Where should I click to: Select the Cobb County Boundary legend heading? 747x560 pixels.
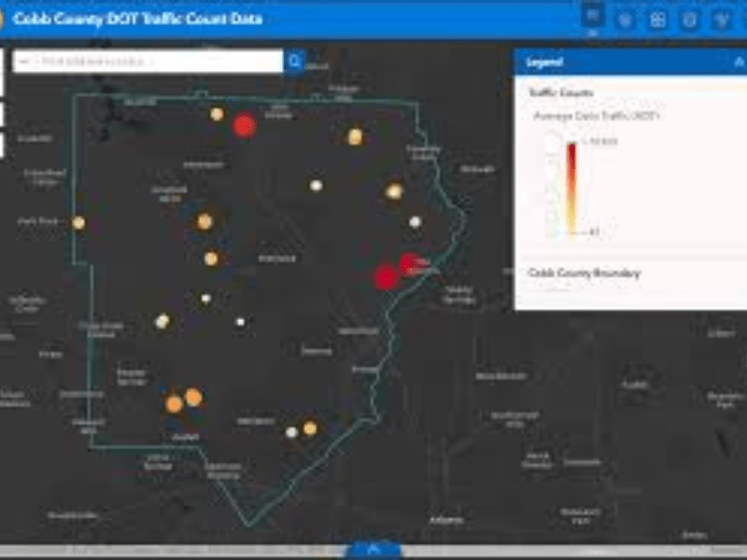588,271
